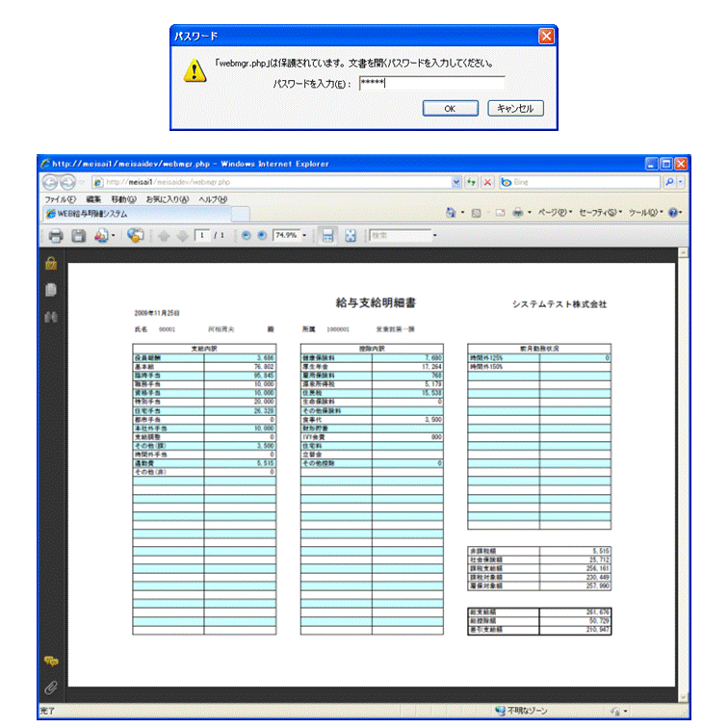Image resolution: width=728 pixels, height=728 pixels.
Task: Click OK in the password dialog
Action: pyautogui.click(x=450, y=108)
